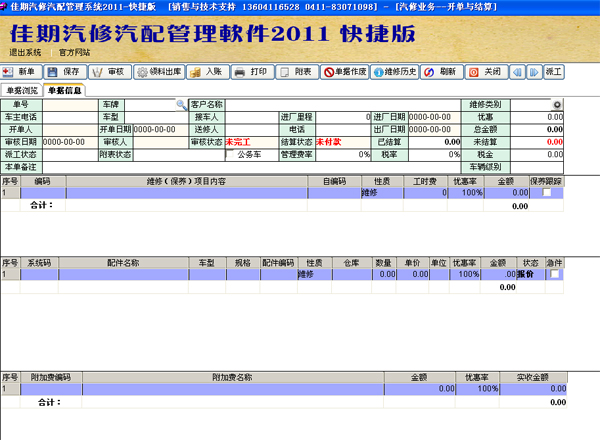Viewport: 600px width, 440px height.
Task: Click the 自编码 column header
Action: point(334,181)
